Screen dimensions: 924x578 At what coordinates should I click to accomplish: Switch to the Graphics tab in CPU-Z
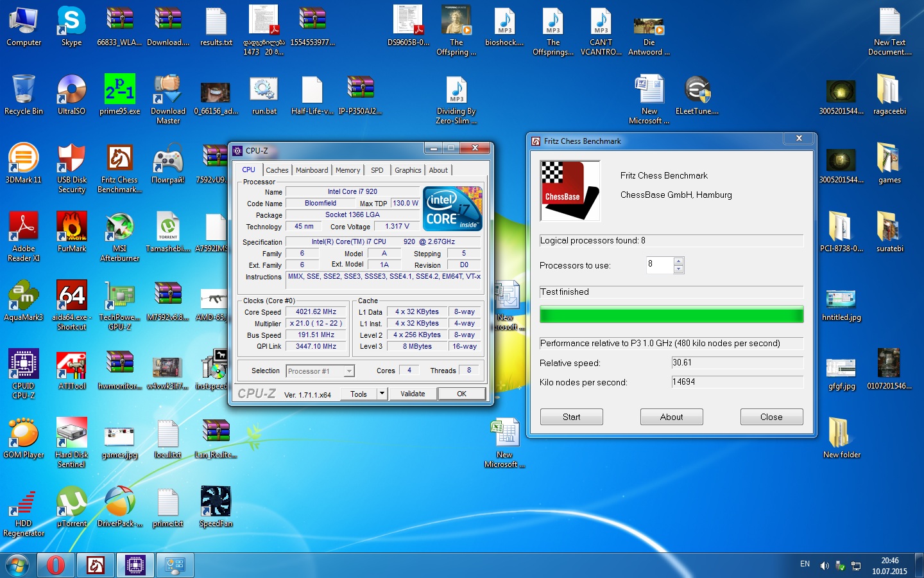coord(408,170)
